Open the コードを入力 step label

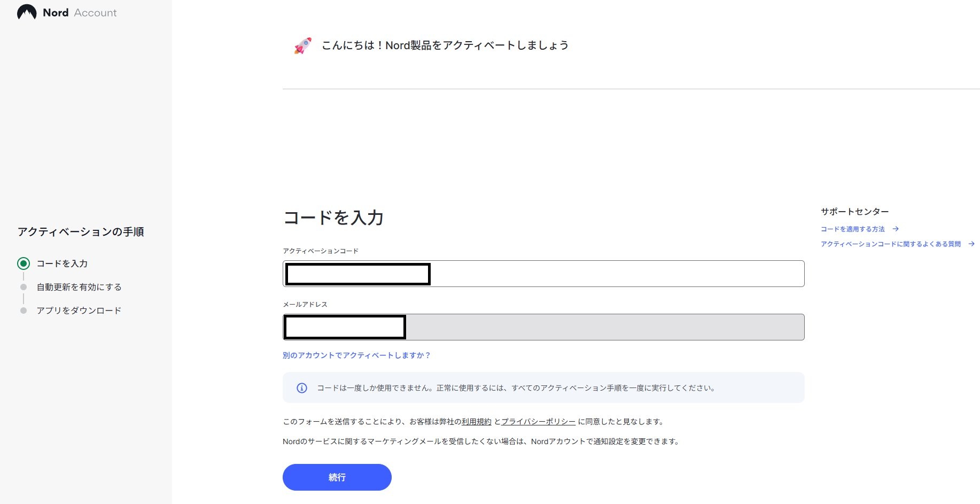[62, 263]
